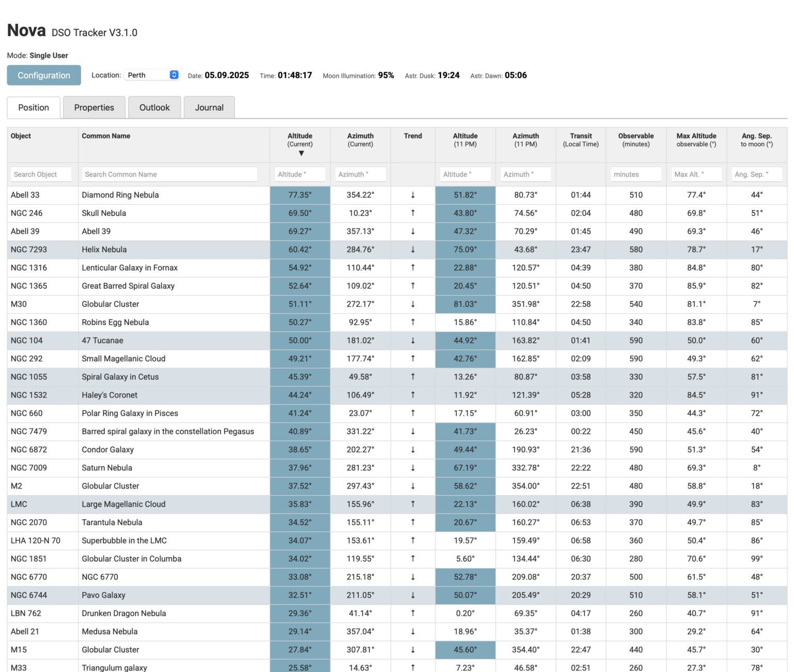Click the Max Alt. filter field
This screenshot has width=794, height=672.
pyautogui.click(x=696, y=174)
